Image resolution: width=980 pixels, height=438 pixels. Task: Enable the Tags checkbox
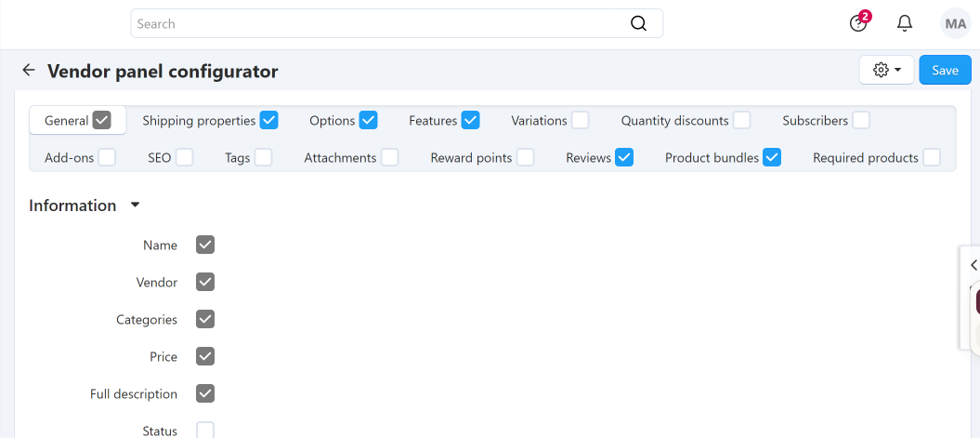263,157
